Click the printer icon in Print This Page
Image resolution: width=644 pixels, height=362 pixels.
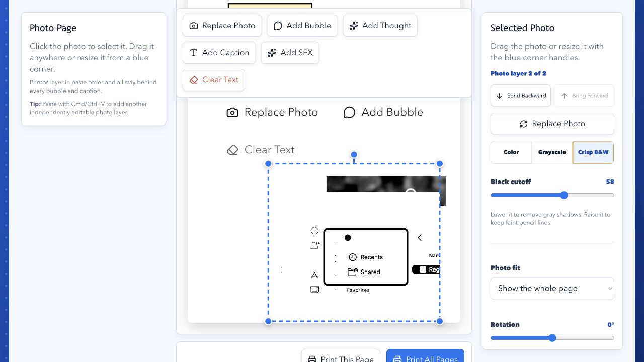pos(312,359)
